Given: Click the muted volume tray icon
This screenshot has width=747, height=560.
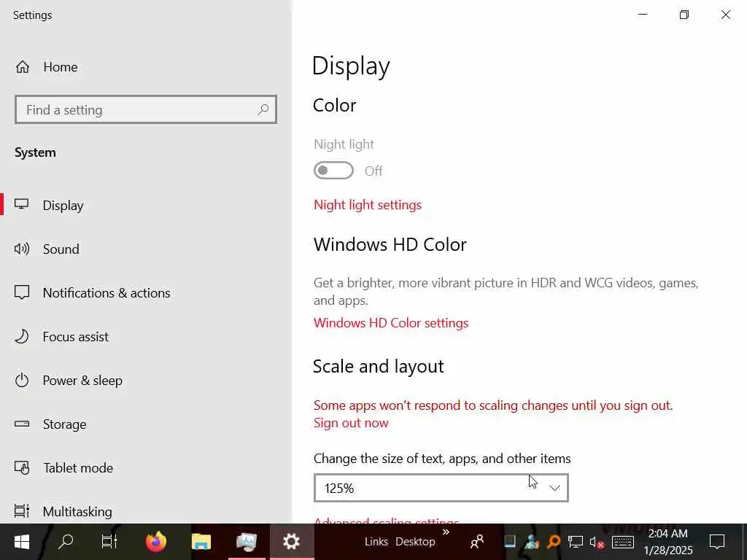Looking at the screenshot, I should (597, 542).
